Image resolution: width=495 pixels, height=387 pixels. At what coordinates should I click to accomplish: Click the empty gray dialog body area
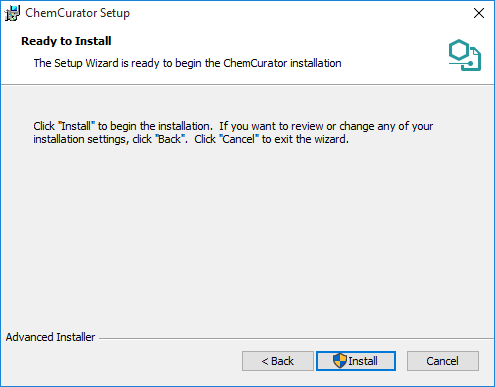[x=247, y=233]
